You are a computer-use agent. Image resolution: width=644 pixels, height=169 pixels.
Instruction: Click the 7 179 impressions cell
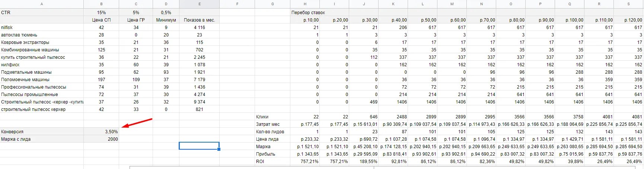199,79
